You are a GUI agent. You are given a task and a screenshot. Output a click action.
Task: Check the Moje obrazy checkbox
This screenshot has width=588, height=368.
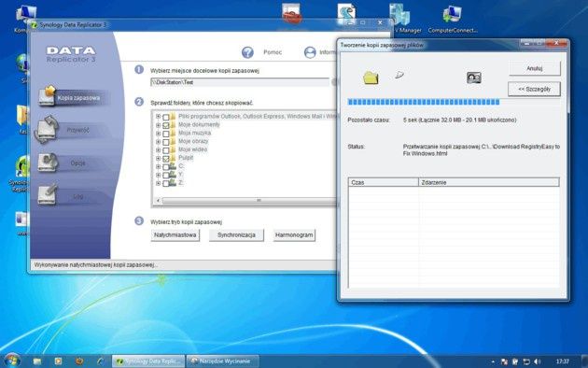166,142
